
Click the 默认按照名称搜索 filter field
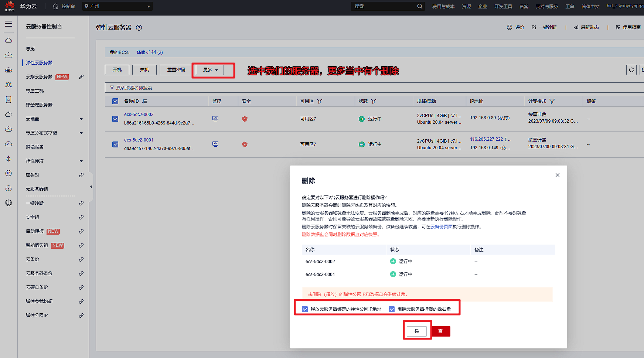[374, 88]
